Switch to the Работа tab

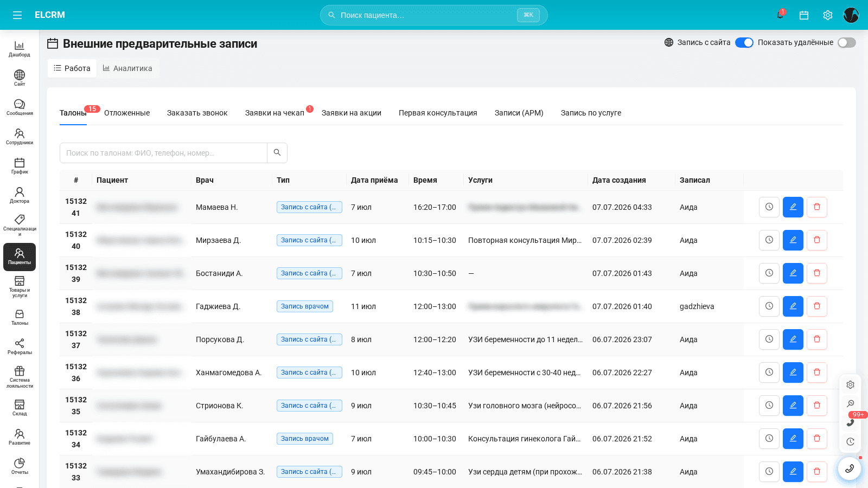(72, 68)
